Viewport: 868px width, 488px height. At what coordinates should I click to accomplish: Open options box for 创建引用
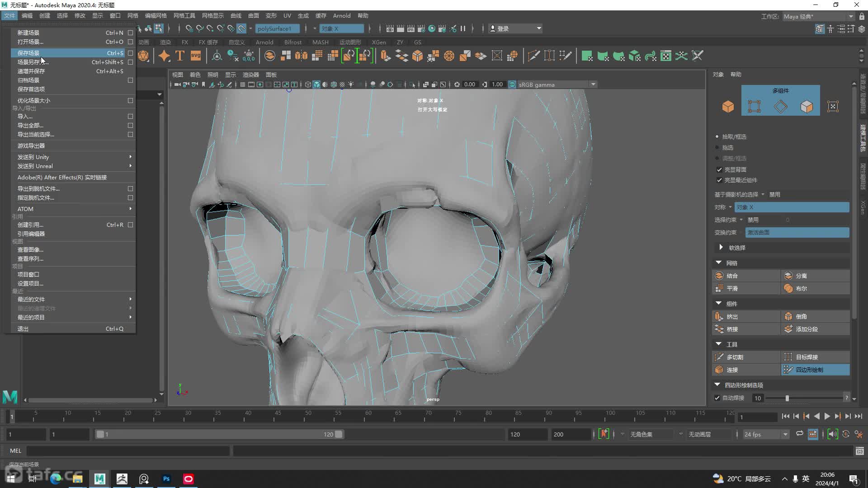pos(130,225)
